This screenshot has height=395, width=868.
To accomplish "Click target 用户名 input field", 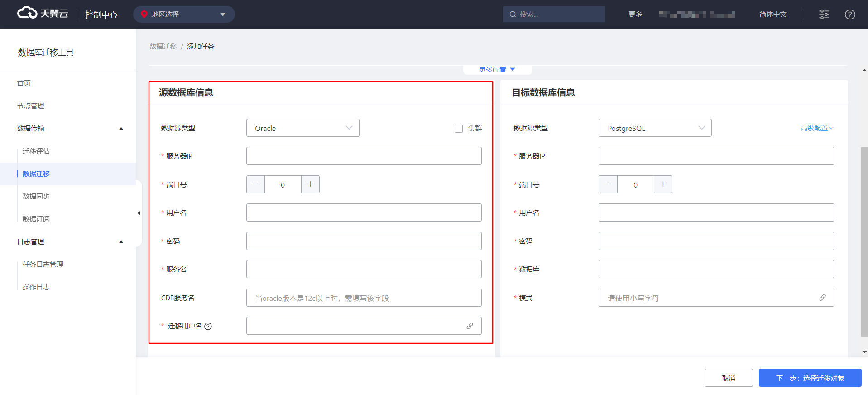I will [716, 212].
